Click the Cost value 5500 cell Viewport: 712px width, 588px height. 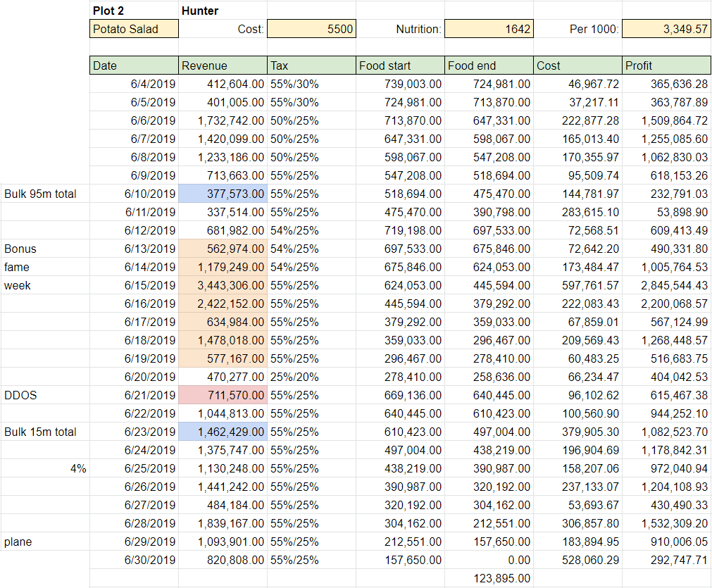click(311, 29)
